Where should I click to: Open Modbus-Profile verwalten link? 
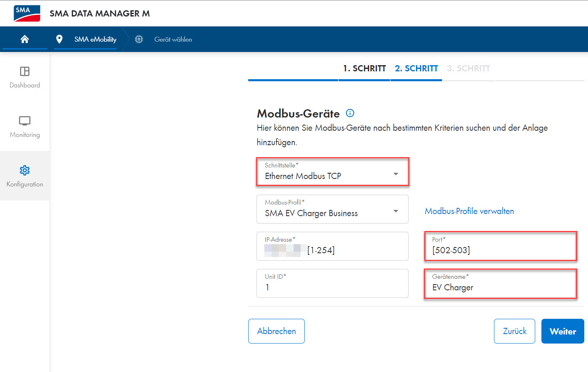click(469, 211)
